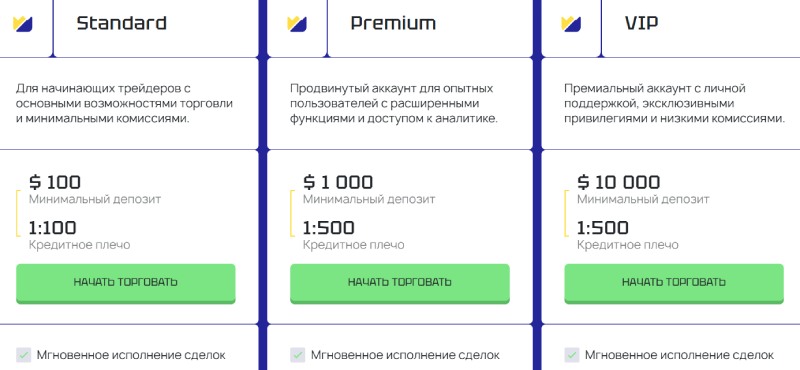Select the Premium plan heading

click(393, 23)
